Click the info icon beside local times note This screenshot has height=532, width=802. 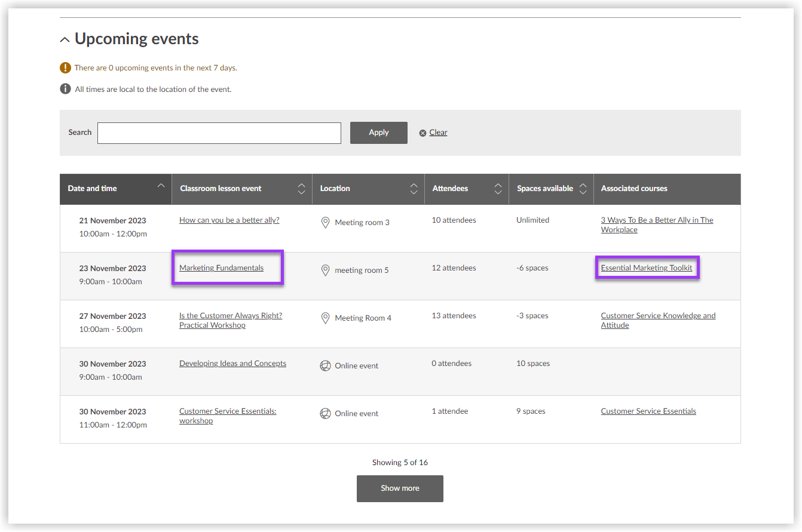65,90
